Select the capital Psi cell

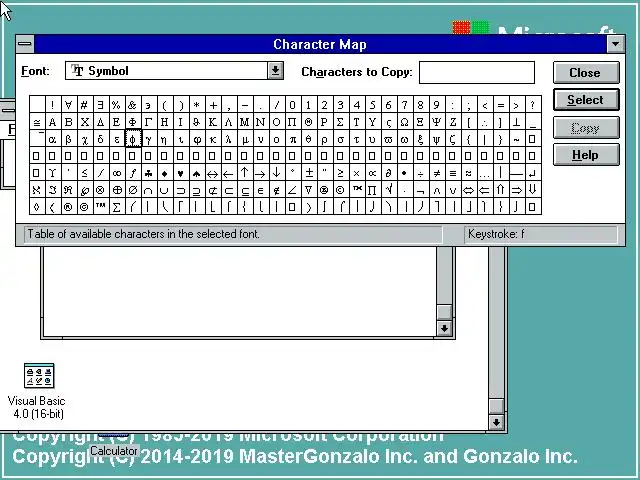click(436, 122)
